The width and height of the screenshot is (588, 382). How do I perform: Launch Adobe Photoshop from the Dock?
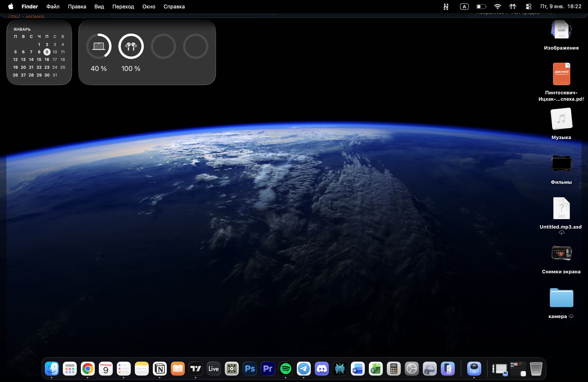250,369
